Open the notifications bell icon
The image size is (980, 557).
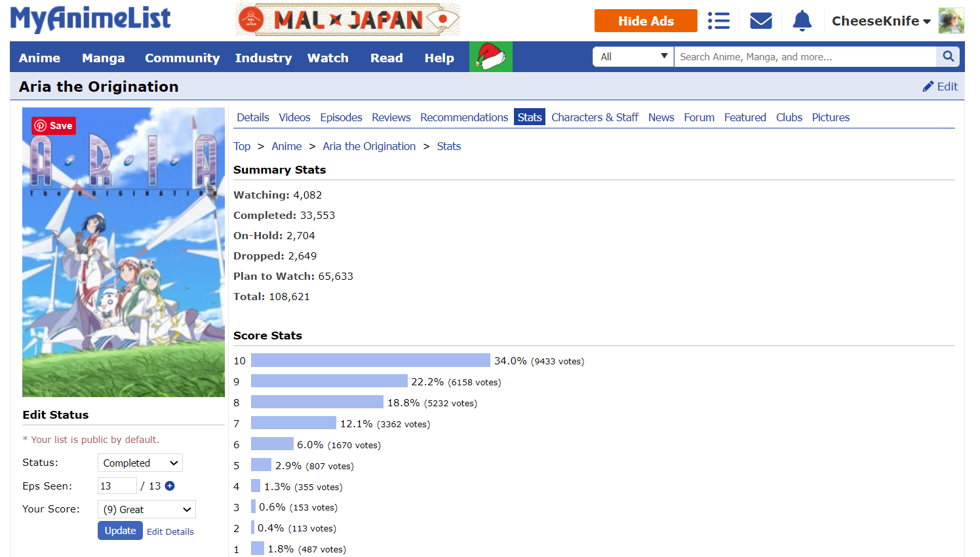point(802,21)
